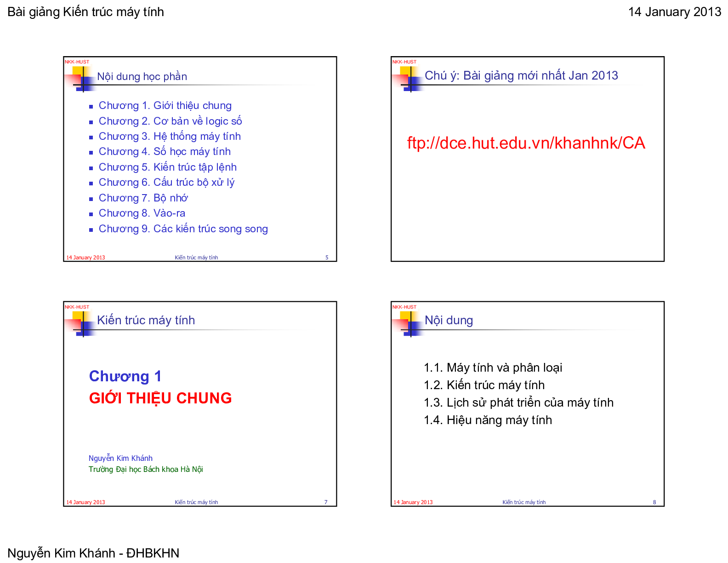Click the red 'GIỚI THIỆU CHUNG' heading
The height and width of the screenshot is (563, 728).
point(160,398)
